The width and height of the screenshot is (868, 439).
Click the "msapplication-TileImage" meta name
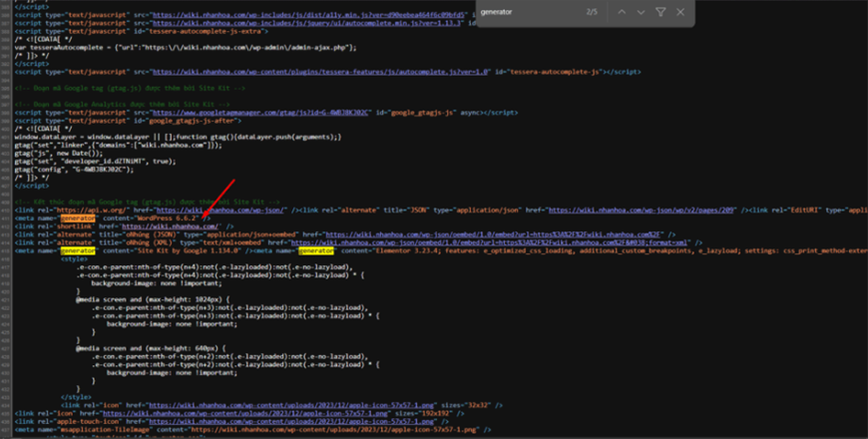pyautogui.click(x=104, y=430)
